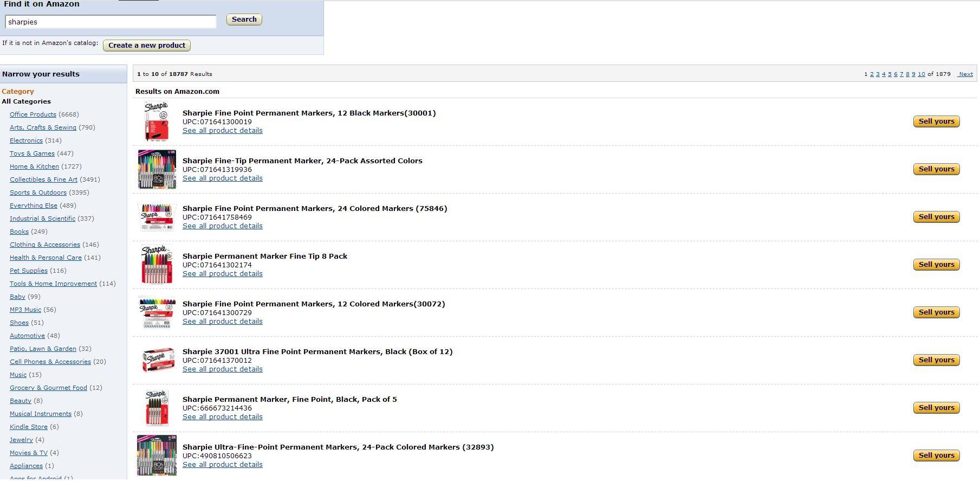The height and width of the screenshot is (481, 980).
Task: Open Tools & Home Improvement category
Action: [x=53, y=284]
